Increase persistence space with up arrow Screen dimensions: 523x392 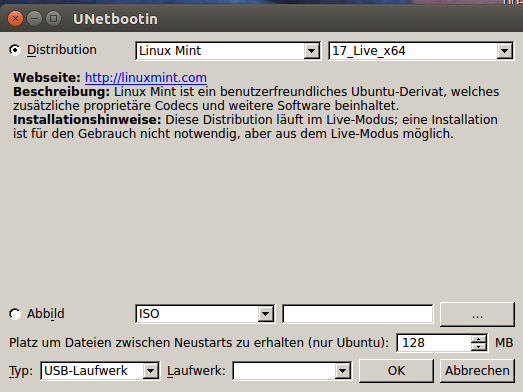pos(479,339)
